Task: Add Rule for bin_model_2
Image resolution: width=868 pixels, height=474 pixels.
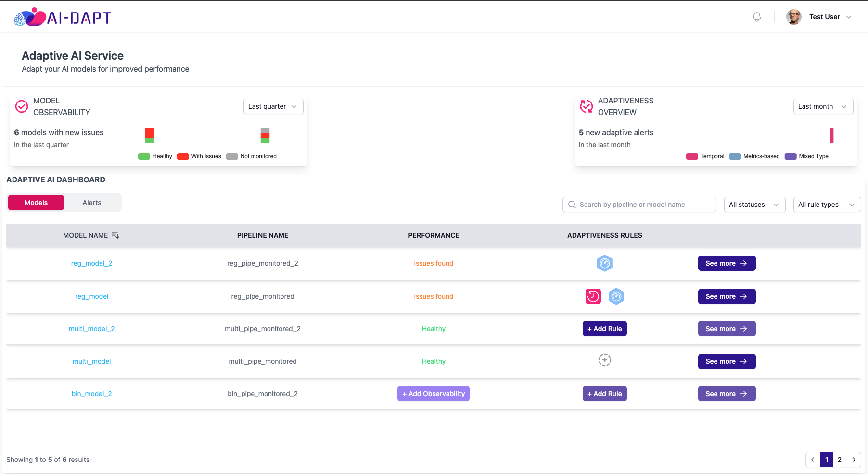Action: click(605, 394)
